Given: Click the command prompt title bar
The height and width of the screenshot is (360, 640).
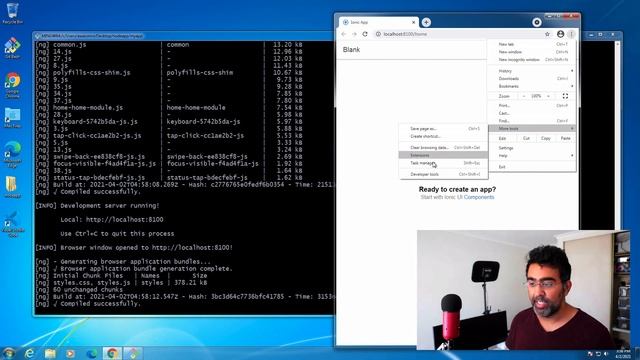Looking at the screenshot, I should (x=184, y=36).
